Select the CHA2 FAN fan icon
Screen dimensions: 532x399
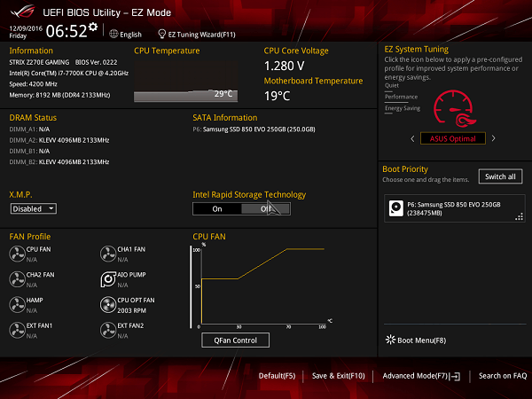17,279
